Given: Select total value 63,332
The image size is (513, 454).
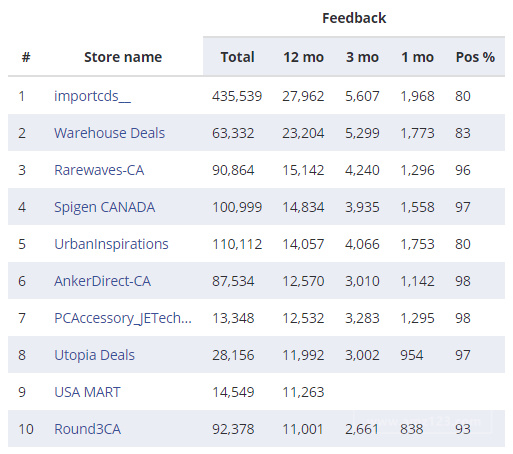Looking at the screenshot, I should pyautogui.click(x=233, y=133).
